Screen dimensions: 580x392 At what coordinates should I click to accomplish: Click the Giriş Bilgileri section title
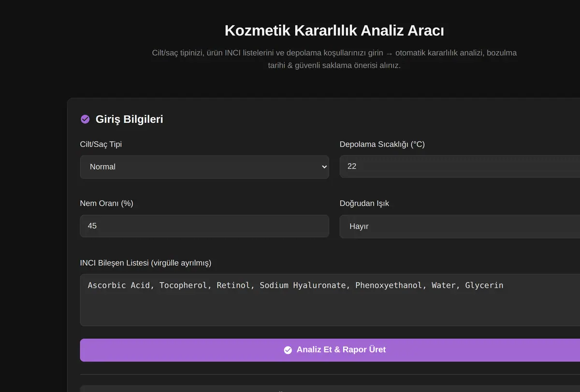(130, 119)
